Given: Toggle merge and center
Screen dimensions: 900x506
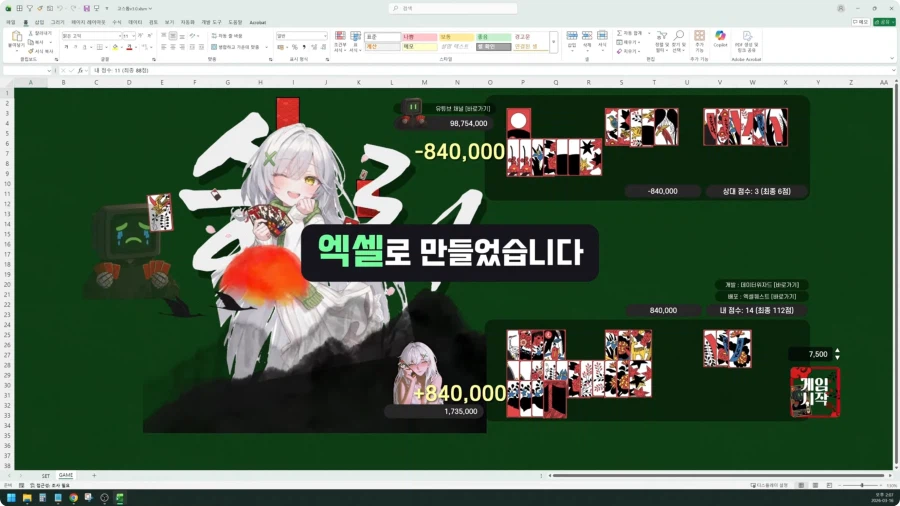Looking at the screenshot, I should click(x=235, y=47).
